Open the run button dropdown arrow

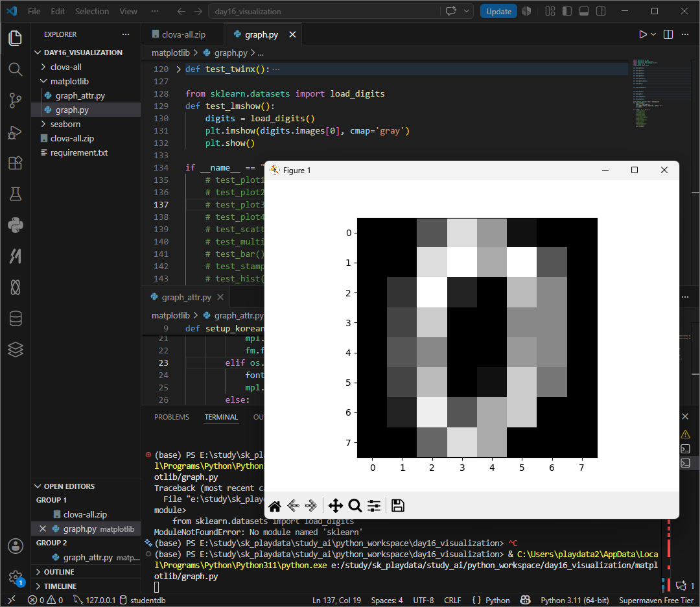click(653, 34)
